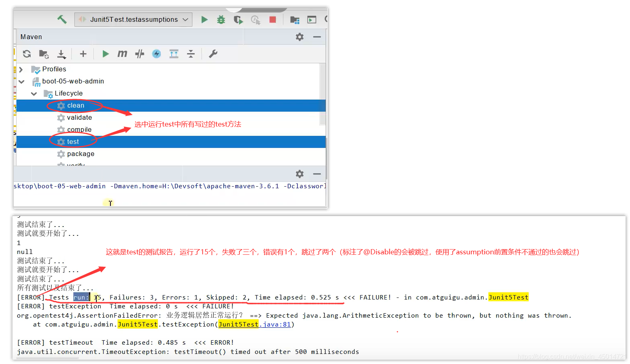This screenshot has width=630, height=364.
Task: Toggle Skip Tests mode in the Maven toolbar
Action: click(x=139, y=54)
